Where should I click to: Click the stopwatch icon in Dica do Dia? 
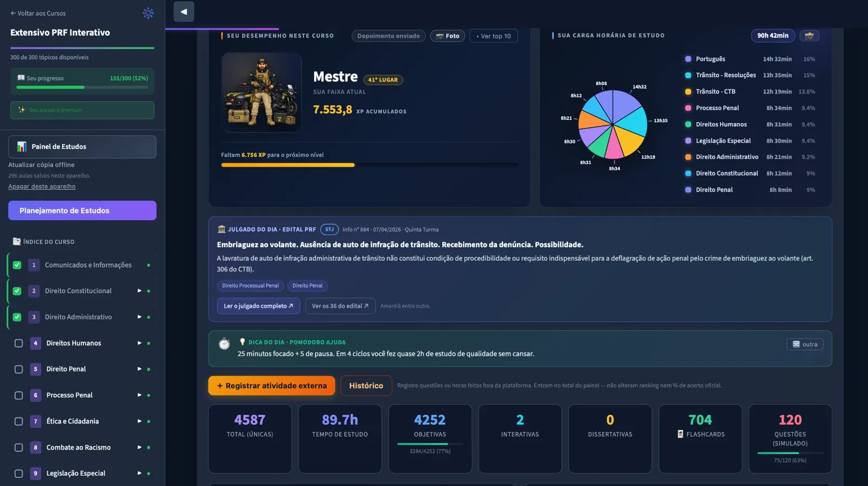coord(224,344)
